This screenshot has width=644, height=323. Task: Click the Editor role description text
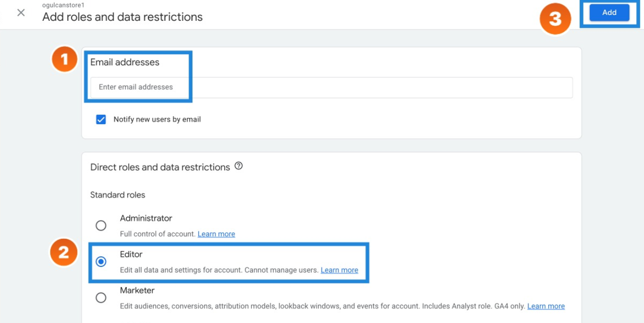[x=220, y=270]
